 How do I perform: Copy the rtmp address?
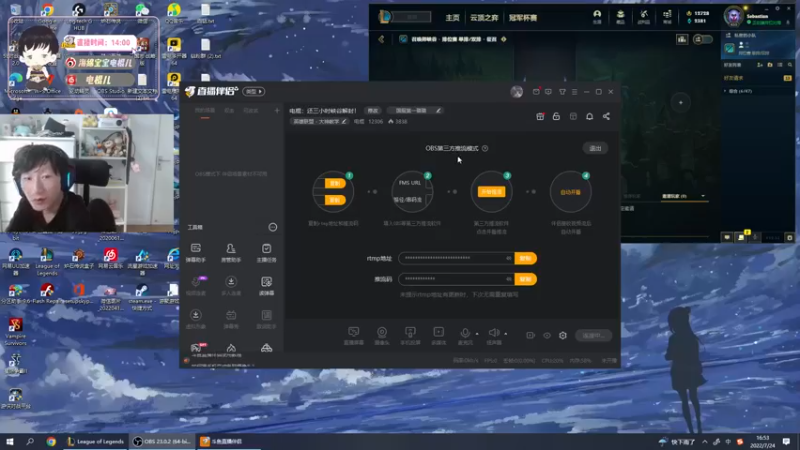tap(526, 258)
